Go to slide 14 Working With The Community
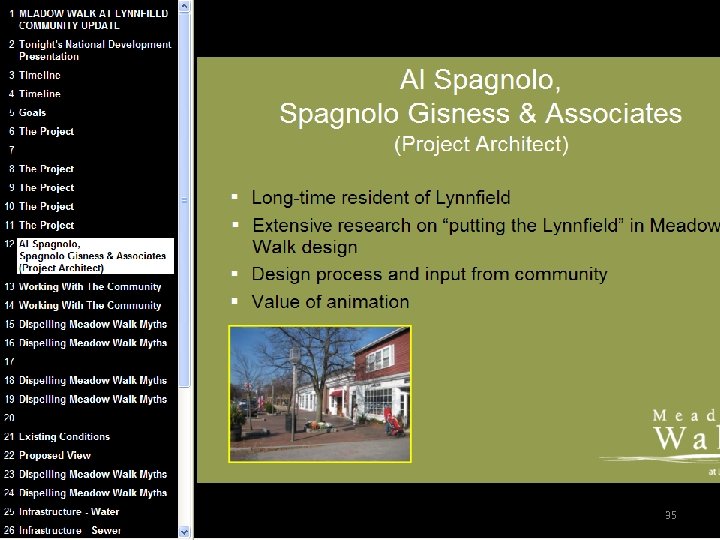 click(90, 305)
